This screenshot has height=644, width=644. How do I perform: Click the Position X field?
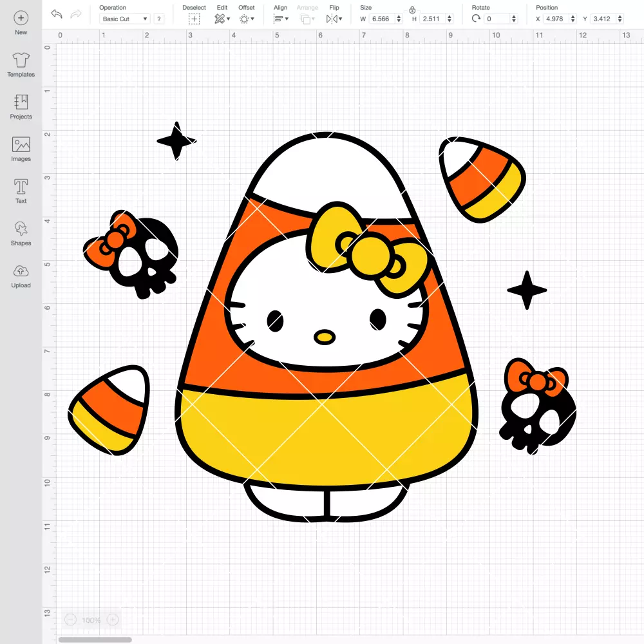click(556, 19)
